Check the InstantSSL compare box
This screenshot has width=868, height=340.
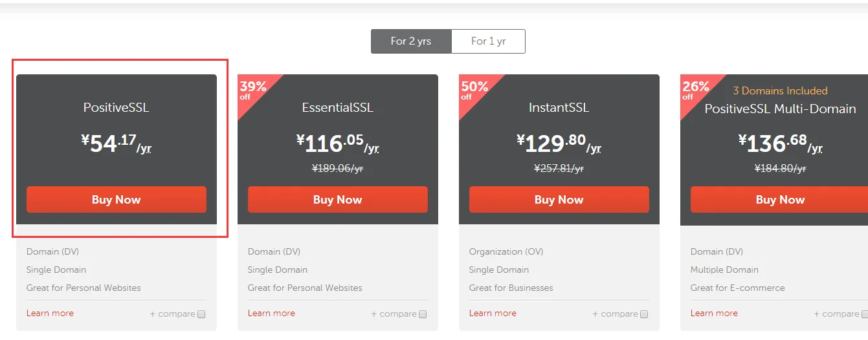pos(644,315)
